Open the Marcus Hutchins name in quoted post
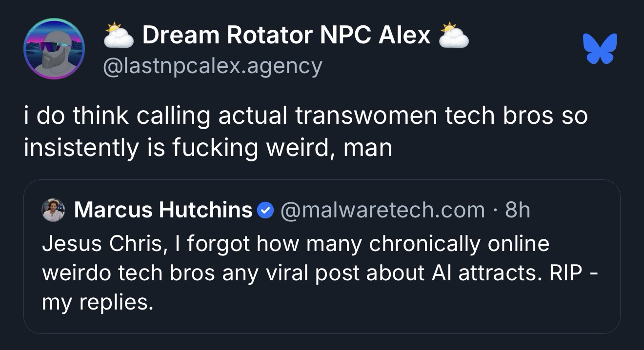Viewport: 644px width, 350px height. tap(163, 210)
